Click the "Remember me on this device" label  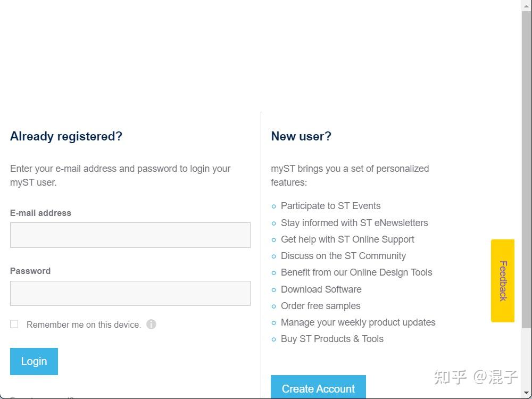[x=84, y=325]
